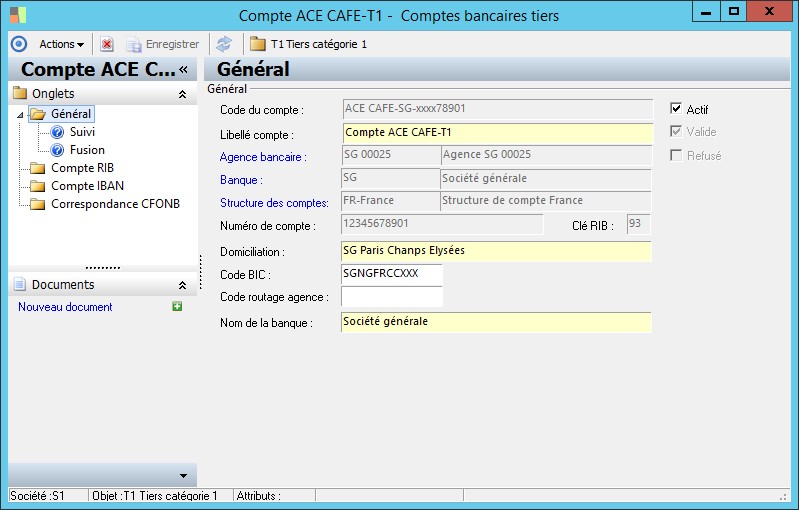Toggle the Actif checkbox
The image size is (799, 510).
pos(676,109)
